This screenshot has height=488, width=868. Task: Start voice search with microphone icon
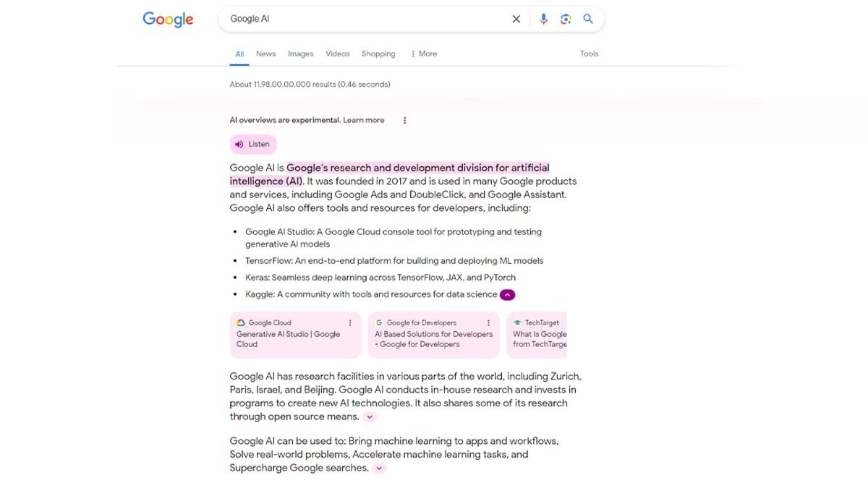point(543,20)
